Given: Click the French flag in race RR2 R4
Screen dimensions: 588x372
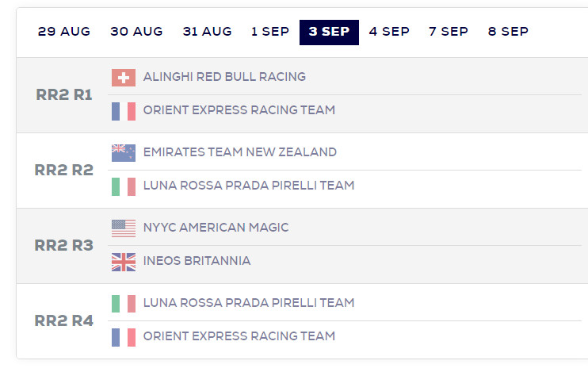Looking at the screenshot, I should coord(124,337).
